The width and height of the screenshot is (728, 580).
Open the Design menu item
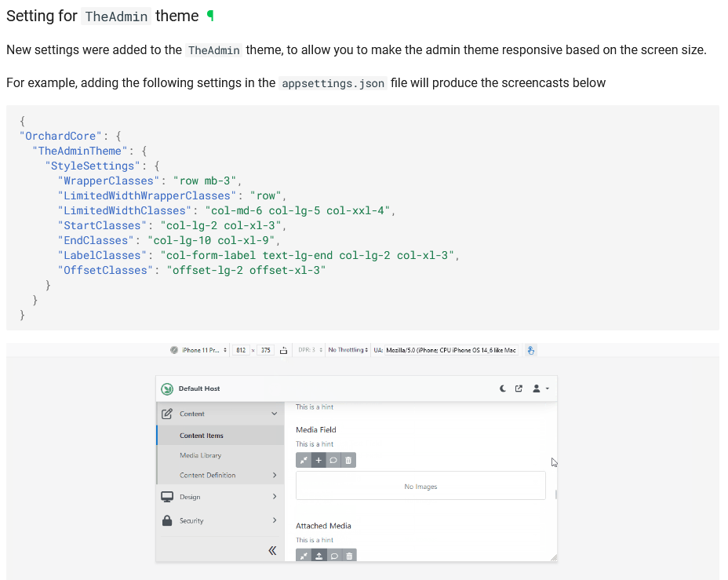(190, 497)
